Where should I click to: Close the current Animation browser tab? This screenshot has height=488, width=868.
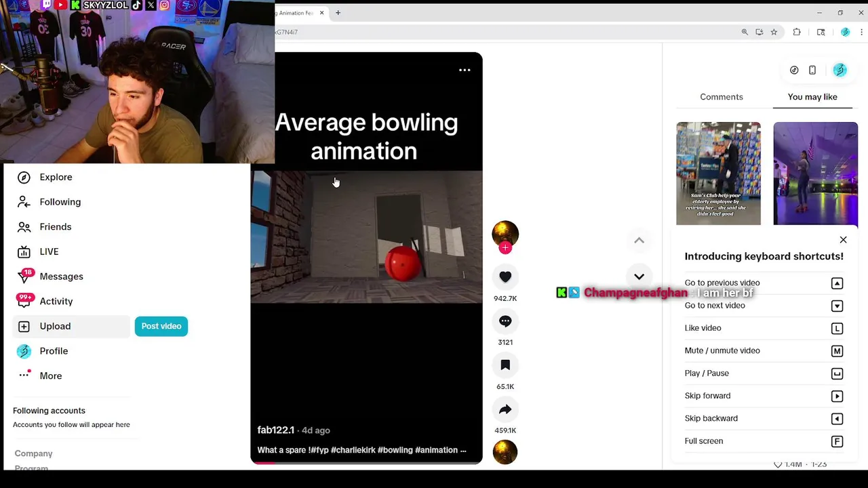321,12
